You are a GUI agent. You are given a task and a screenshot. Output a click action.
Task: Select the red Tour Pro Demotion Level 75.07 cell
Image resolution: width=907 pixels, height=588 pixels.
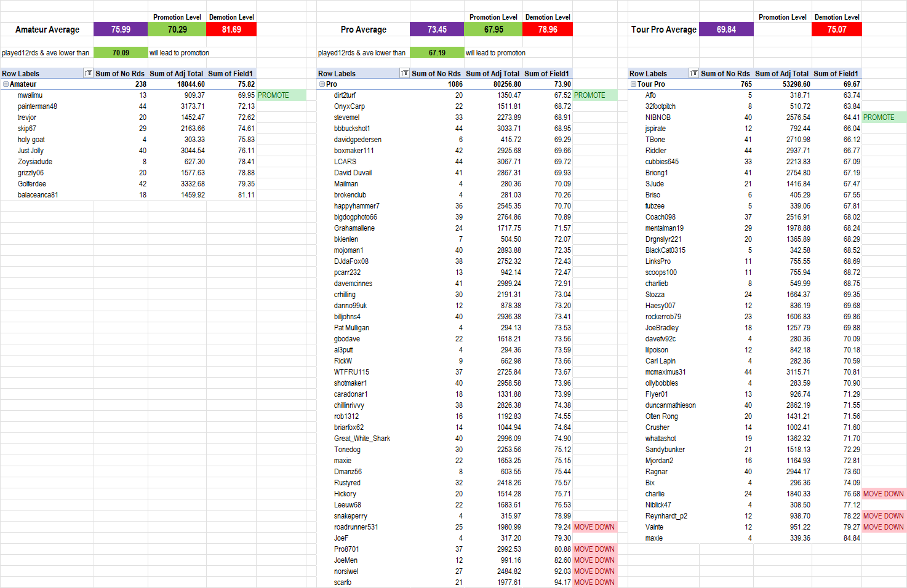[x=837, y=30]
